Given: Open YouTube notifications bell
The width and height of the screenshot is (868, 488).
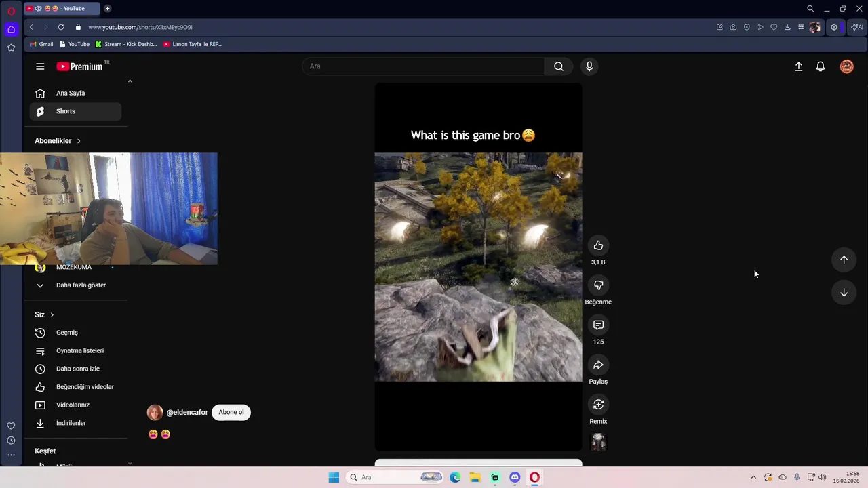Looking at the screenshot, I should point(821,66).
